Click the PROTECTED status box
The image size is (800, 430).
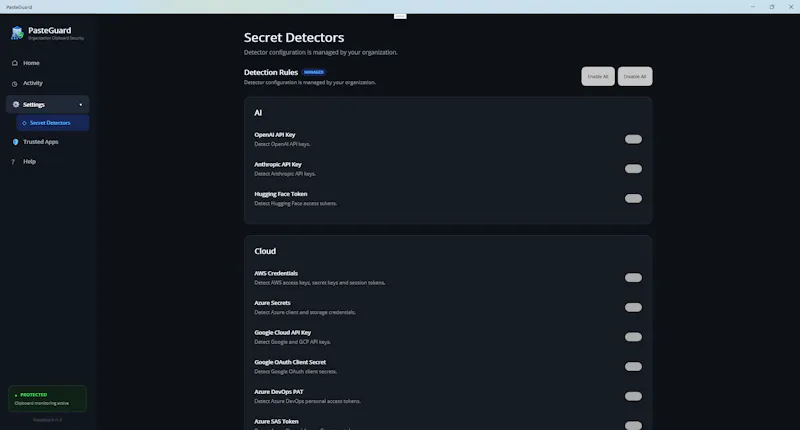point(47,398)
